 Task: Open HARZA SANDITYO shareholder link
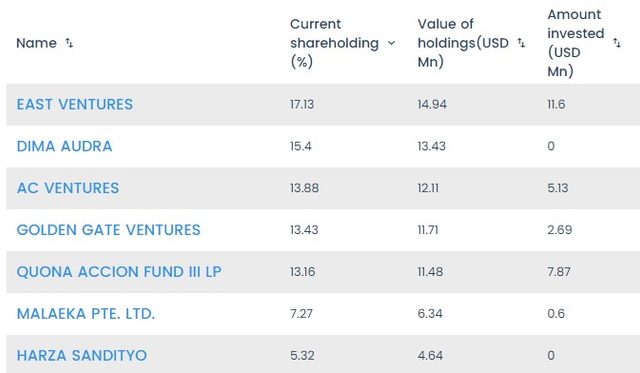click(x=82, y=355)
